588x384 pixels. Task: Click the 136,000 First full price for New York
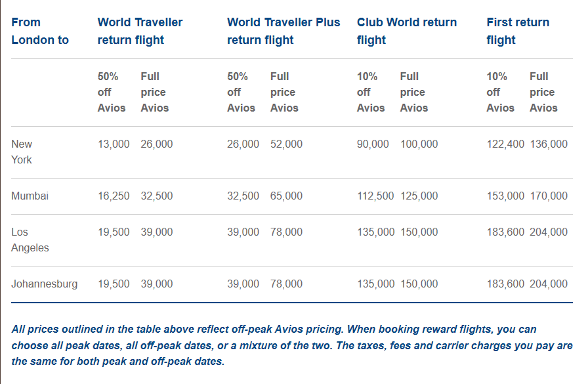549,144
